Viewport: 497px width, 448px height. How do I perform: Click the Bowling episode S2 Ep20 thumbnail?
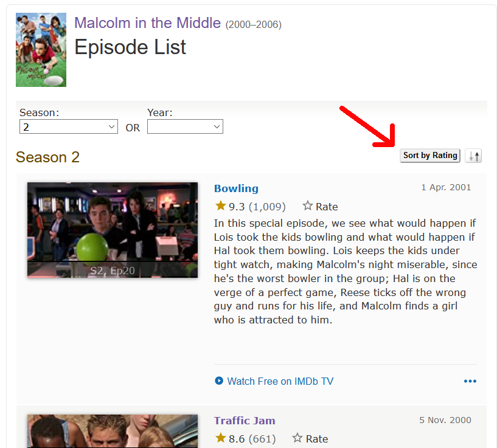[x=113, y=230]
